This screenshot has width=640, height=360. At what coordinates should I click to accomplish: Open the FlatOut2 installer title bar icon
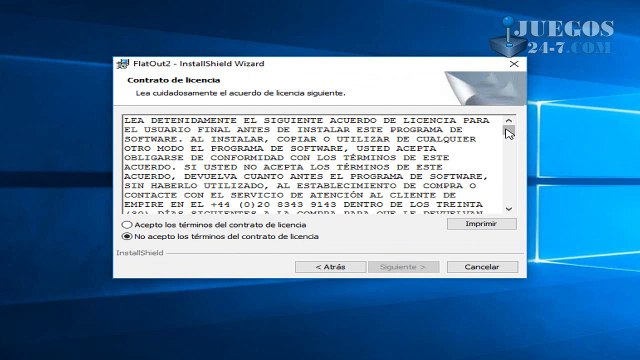[x=122, y=64]
